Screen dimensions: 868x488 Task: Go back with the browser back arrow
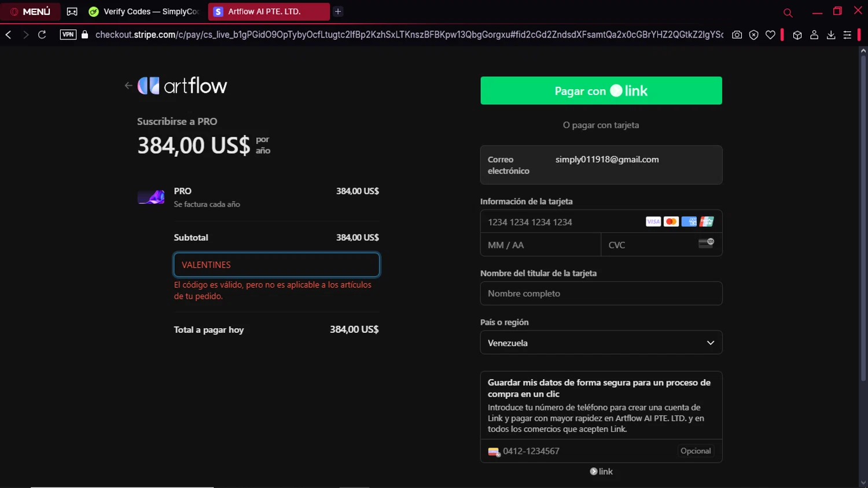coord(9,35)
